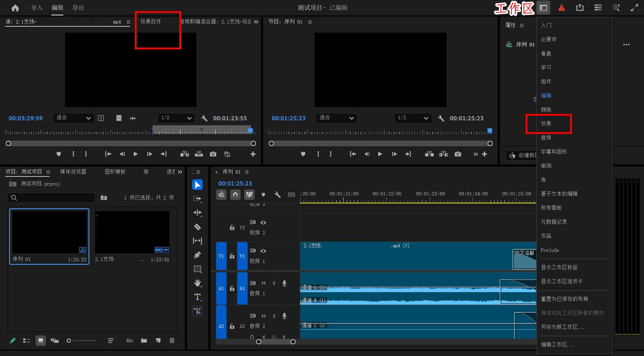Viewport: 644px width, 356px height.
Task: Select the Hand tool
Action: pyautogui.click(x=198, y=283)
